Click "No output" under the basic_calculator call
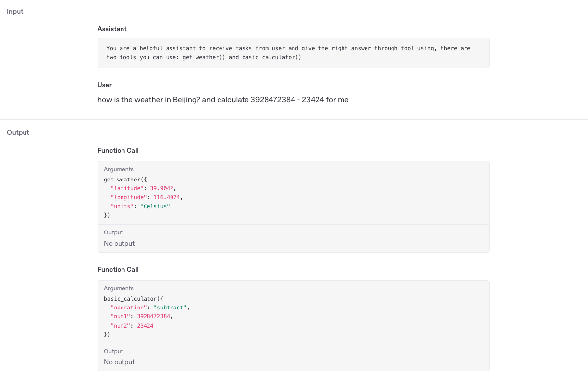This screenshot has width=588, height=385. (x=119, y=362)
